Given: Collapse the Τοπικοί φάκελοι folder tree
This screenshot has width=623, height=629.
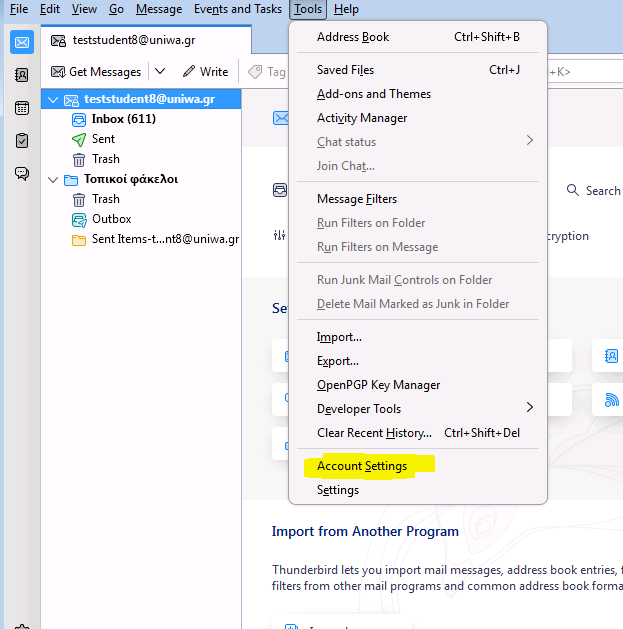Looking at the screenshot, I should click(53, 179).
